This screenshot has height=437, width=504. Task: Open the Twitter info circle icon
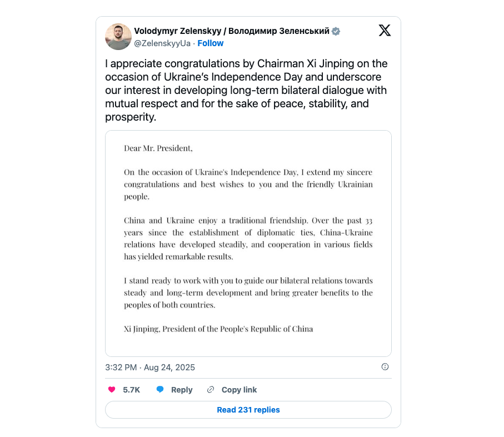385,367
